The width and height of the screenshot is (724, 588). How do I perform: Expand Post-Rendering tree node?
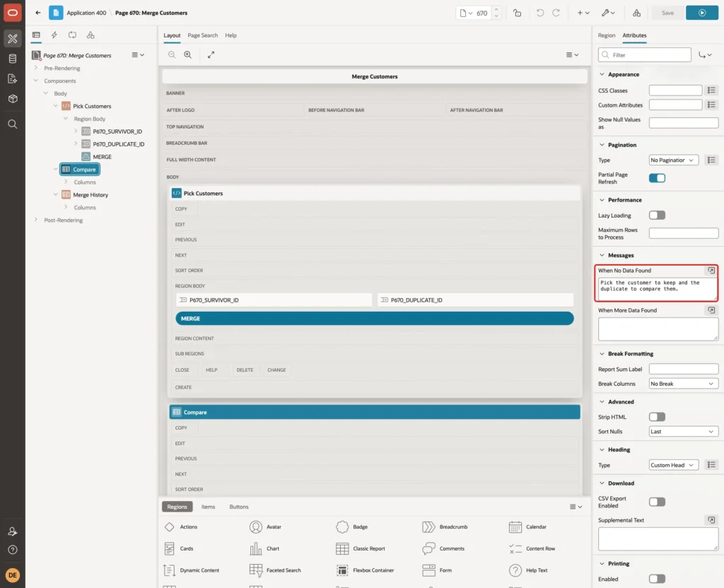coord(36,220)
